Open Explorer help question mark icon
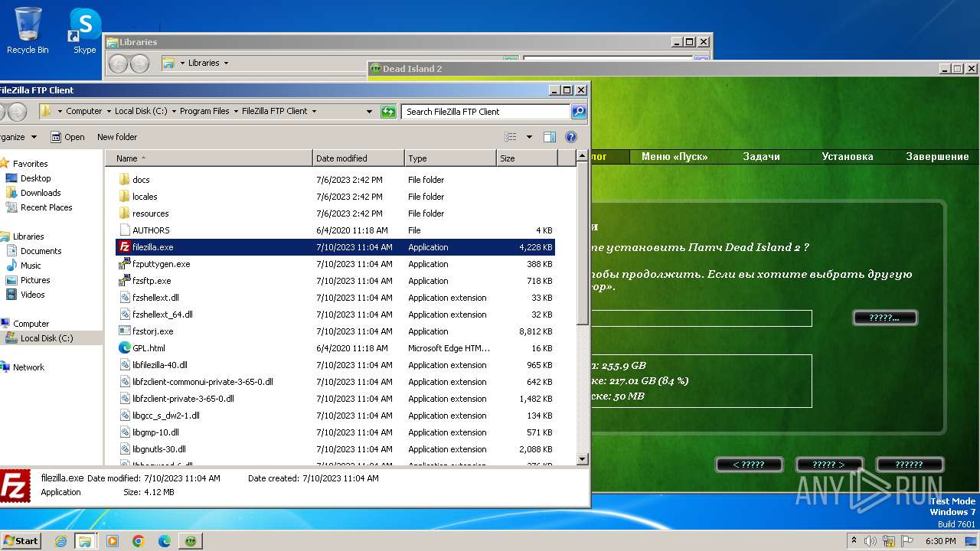The width and height of the screenshot is (980, 551). click(570, 137)
